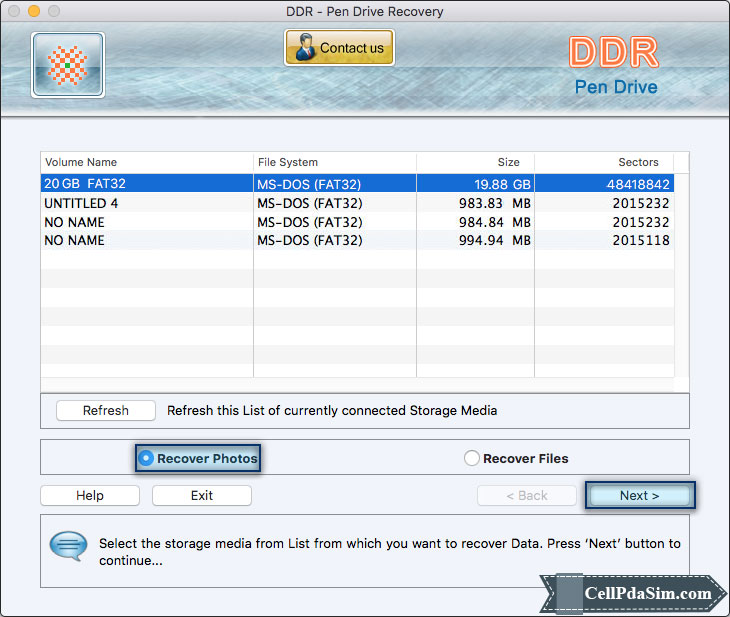
Task: Click the 2015118 sectors cell
Action: point(604,240)
